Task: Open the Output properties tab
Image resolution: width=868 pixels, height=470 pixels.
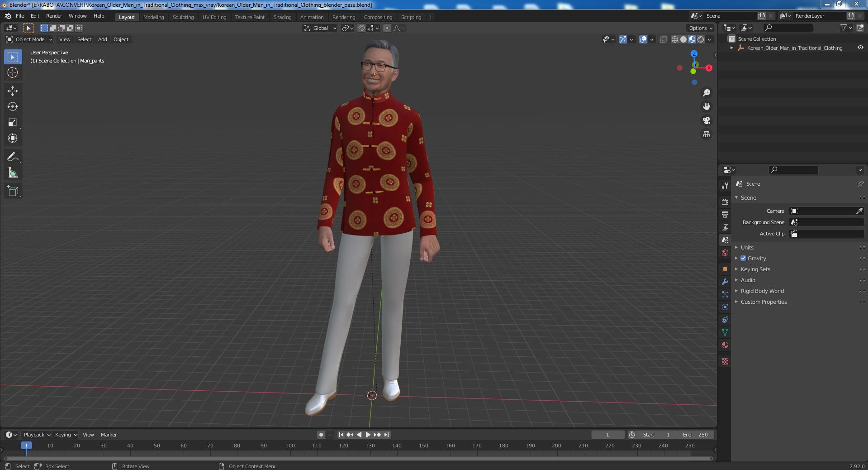Action: [x=725, y=214]
